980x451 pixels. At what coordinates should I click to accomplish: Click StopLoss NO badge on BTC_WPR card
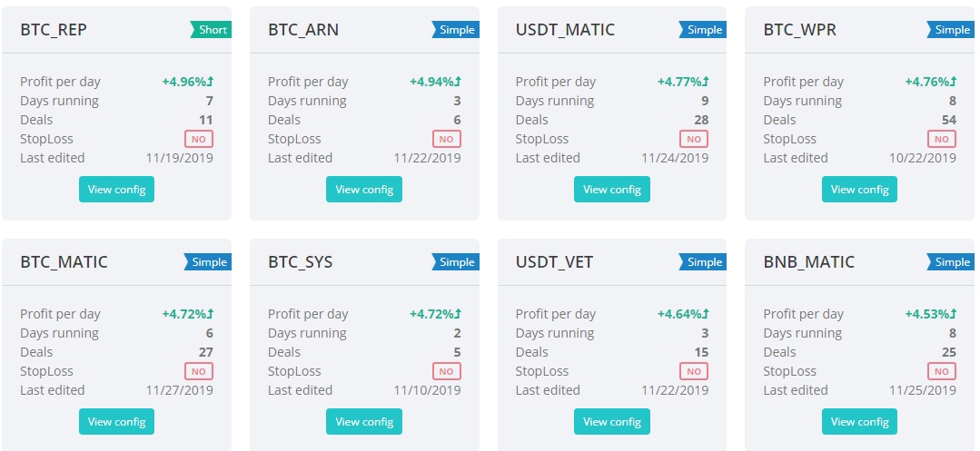click(x=942, y=139)
